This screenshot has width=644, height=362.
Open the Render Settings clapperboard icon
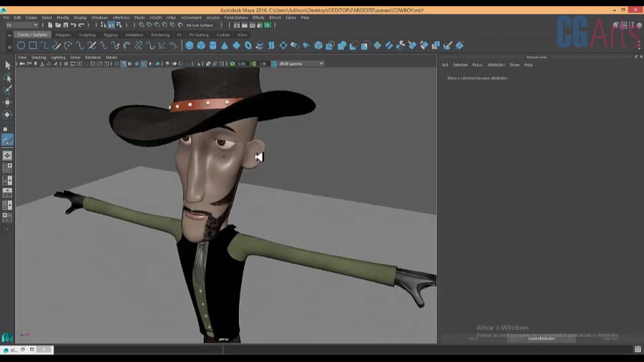point(260,25)
